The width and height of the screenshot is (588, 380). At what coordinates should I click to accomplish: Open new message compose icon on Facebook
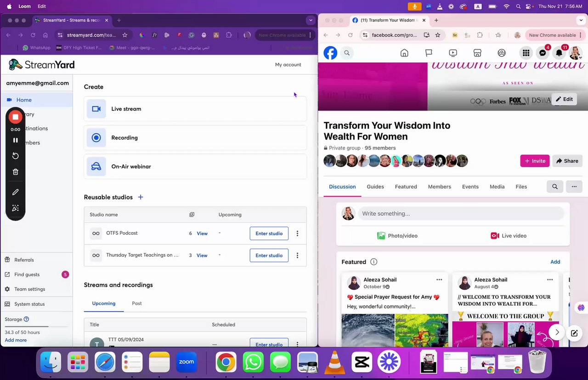[574, 333]
